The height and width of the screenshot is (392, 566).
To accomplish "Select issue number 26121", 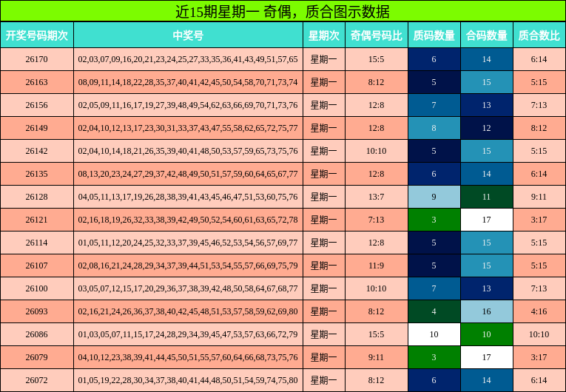I will tap(36, 220).
